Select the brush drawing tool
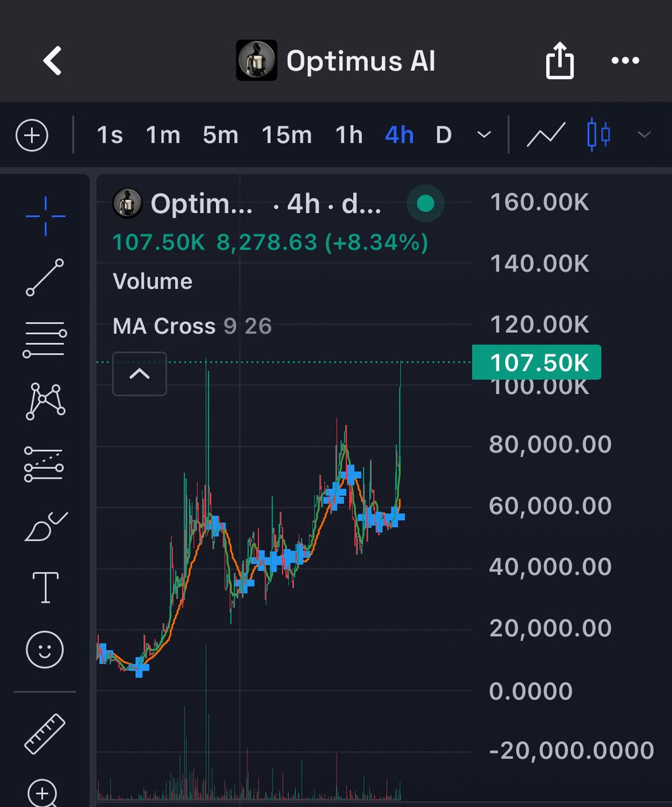This screenshot has height=807, width=672. (45, 527)
